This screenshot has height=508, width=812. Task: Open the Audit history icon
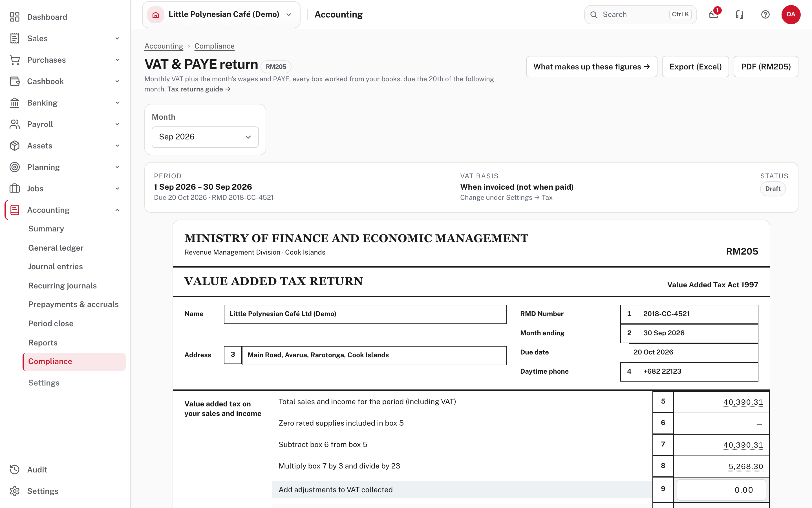pos(14,469)
